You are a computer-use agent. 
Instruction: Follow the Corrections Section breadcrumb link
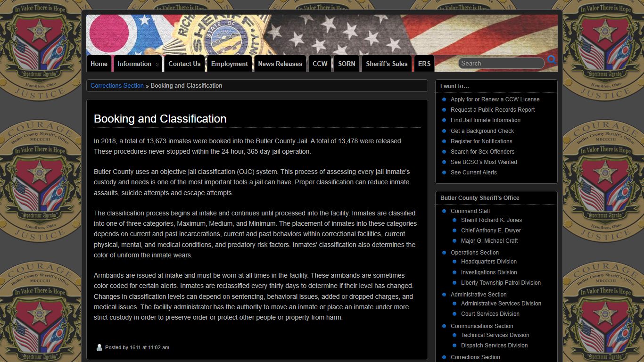tap(117, 85)
